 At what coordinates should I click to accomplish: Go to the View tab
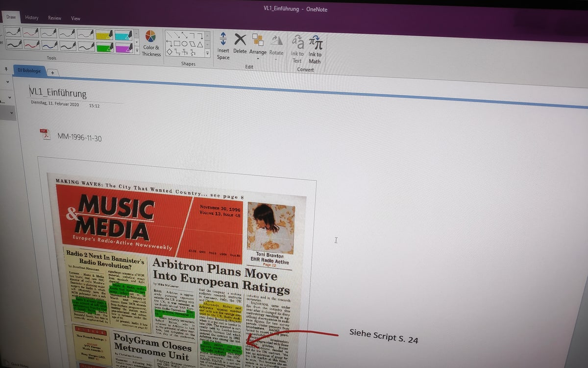tap(75, 19)
